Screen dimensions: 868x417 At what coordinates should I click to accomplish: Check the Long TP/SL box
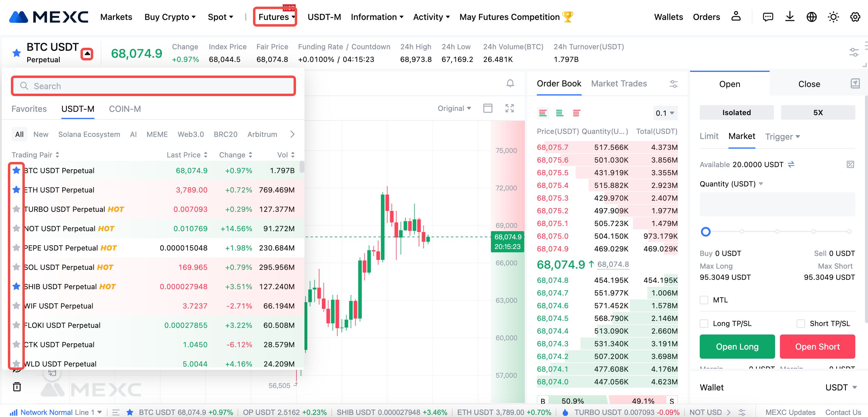point(704,323)
